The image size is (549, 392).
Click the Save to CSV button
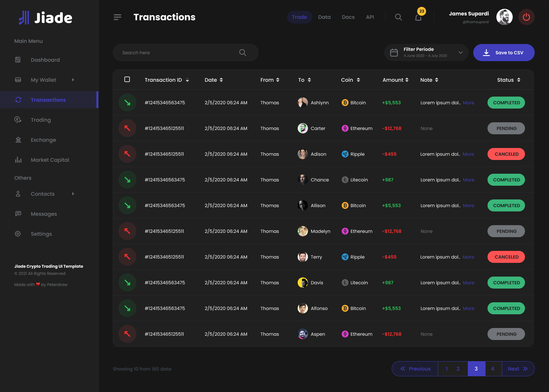coord(504,53)
